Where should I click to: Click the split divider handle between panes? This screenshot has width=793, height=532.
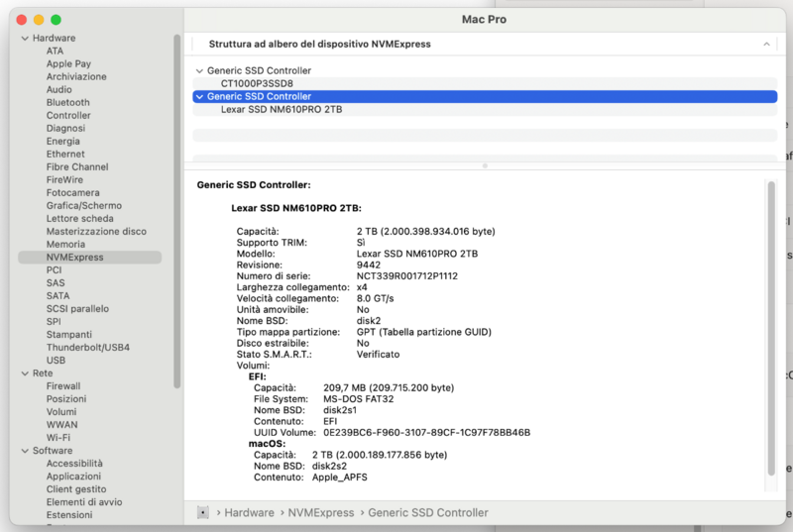[484, 165]
